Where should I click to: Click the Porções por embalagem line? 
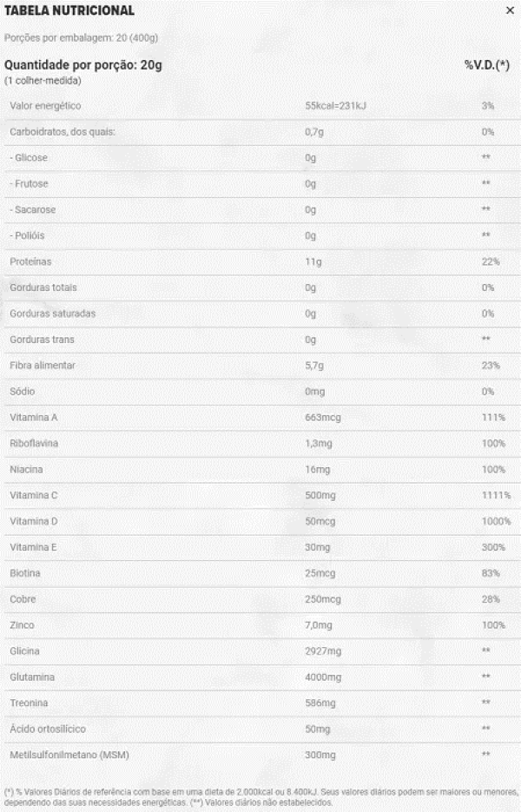pyautogui.click(x=81, y=38)
